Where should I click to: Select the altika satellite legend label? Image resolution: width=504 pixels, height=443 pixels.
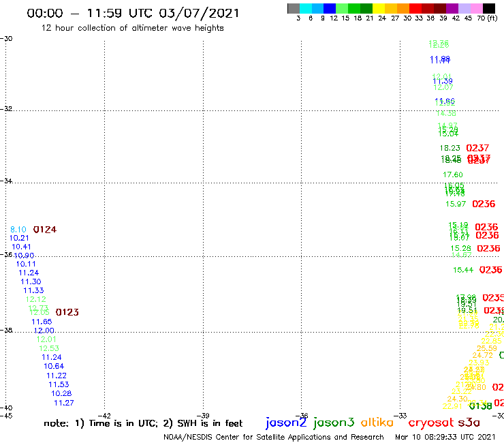click(x=377, y=423)
